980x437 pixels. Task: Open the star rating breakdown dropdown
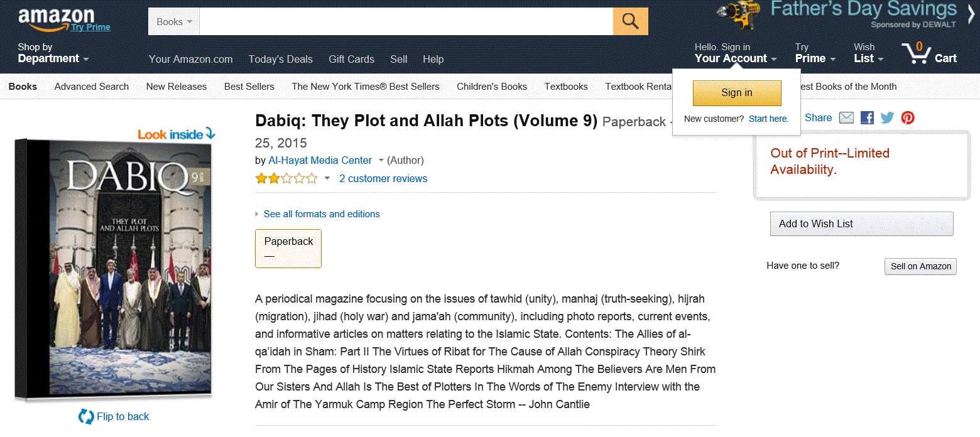click(327, 179)
